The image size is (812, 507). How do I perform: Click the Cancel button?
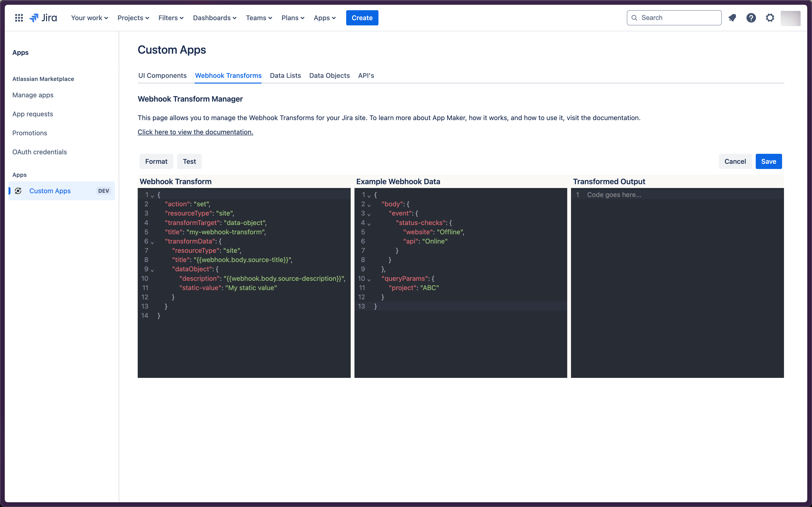735,161
